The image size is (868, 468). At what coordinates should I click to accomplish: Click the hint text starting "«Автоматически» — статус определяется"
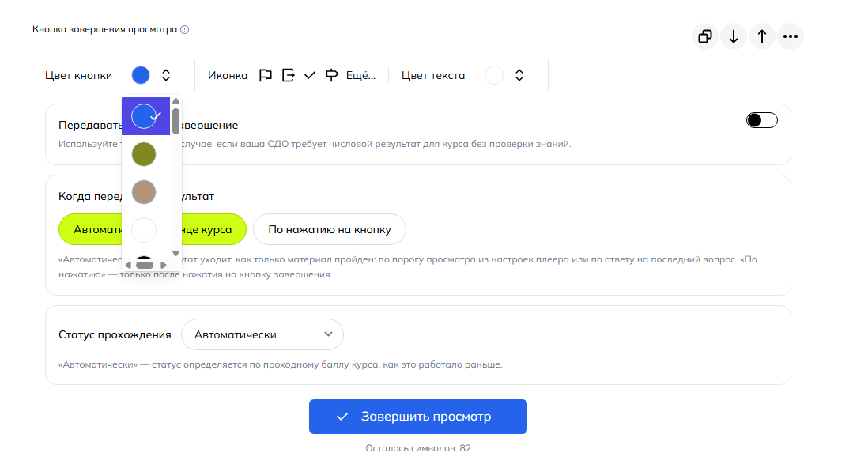click(x=280, y=364)
